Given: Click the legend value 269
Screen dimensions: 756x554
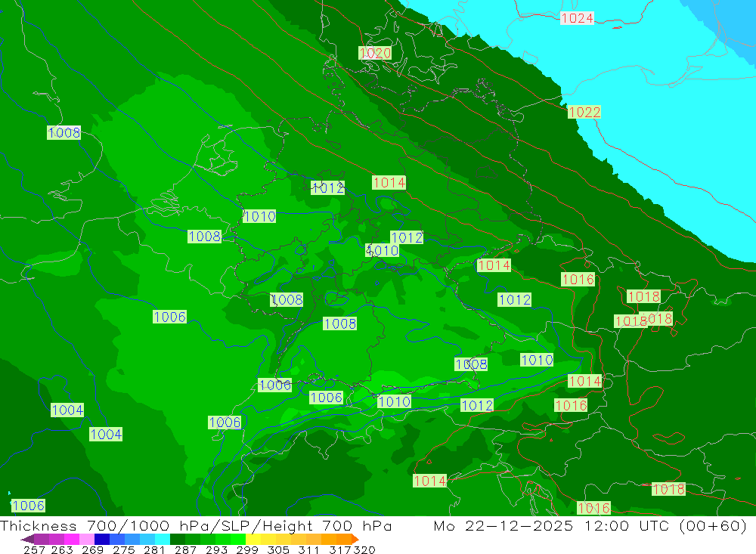Looking at the screenshot, I should pyautogui.click(x=92, y=549).
